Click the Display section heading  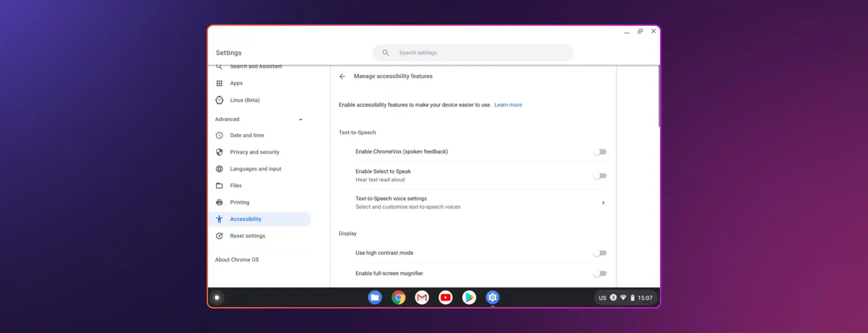[x=347, y=234]
